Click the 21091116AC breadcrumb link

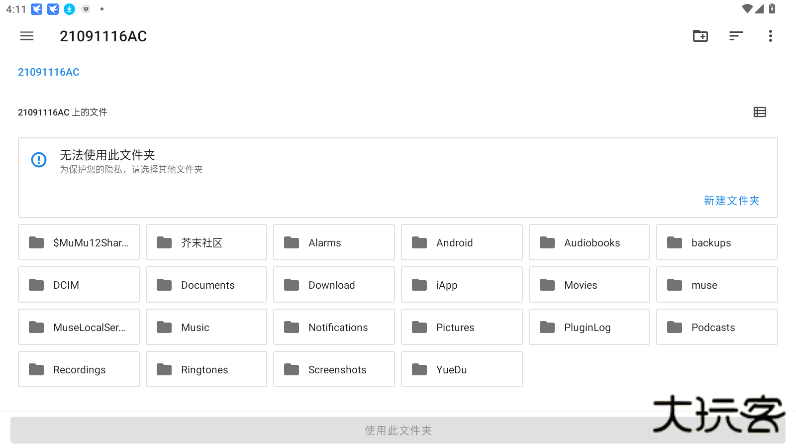49,72
